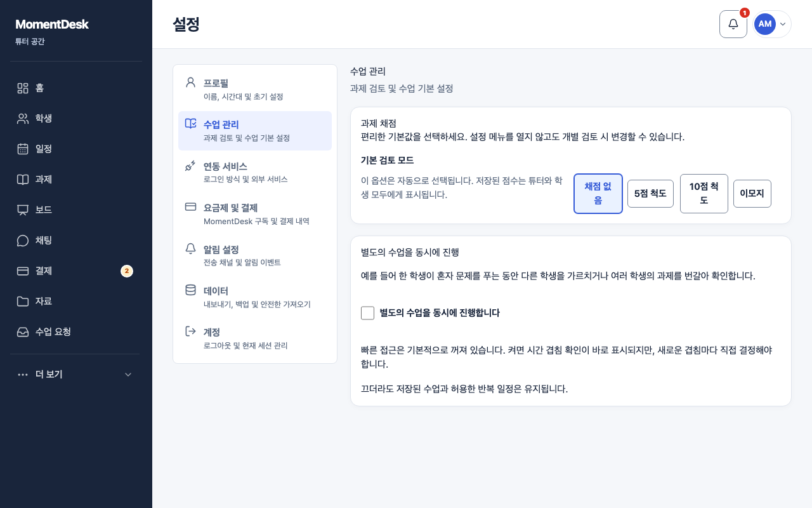Viewport: 812px width, 508px height.
Task: Click the students people icon
Action: 23,119
